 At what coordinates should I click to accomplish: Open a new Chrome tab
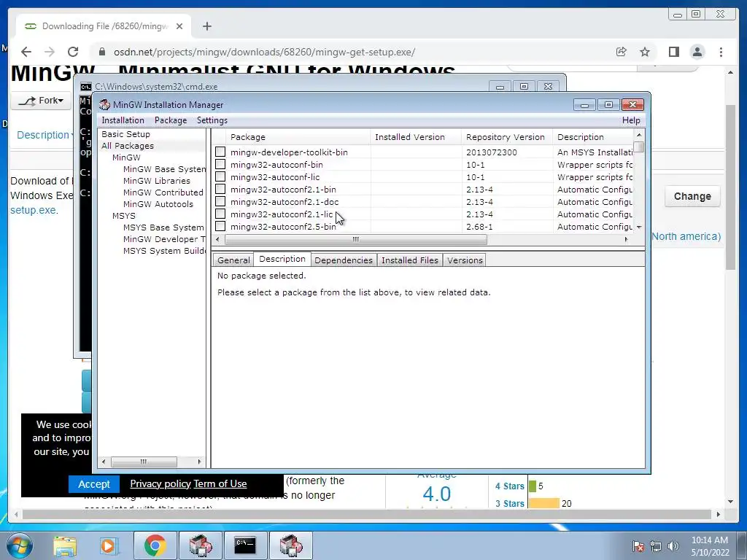click(206, 26)
